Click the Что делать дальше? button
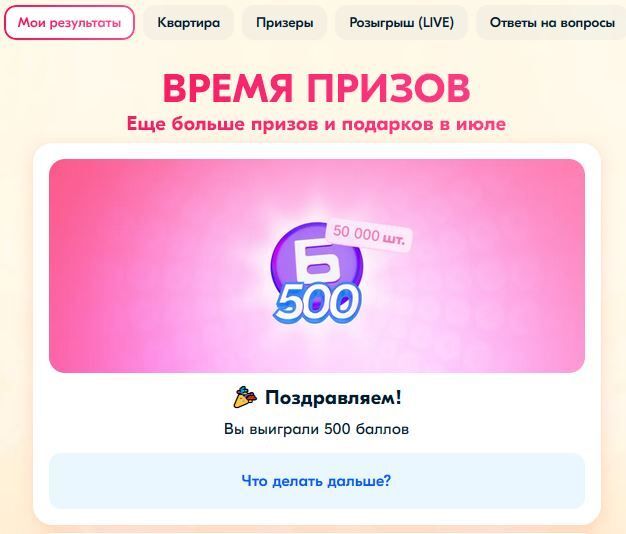The image size is (626, 534). [317, 481]
